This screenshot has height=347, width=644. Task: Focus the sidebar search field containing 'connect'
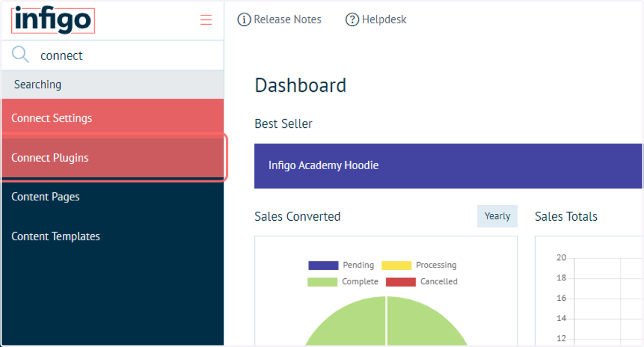coord(113,55)
